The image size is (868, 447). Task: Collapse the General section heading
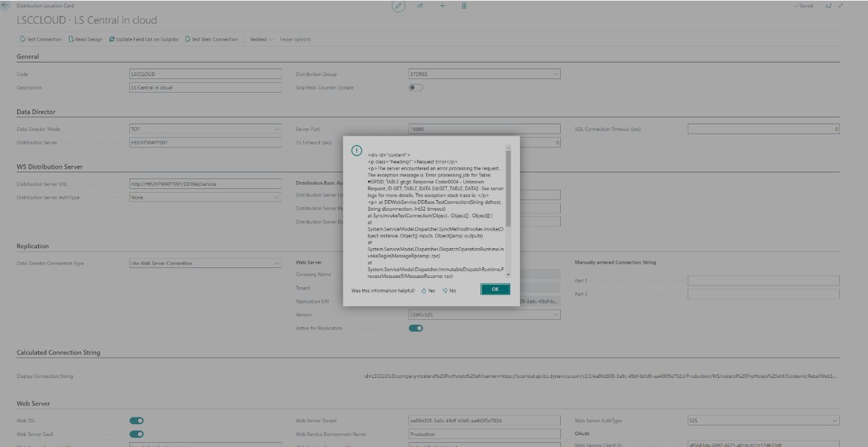coord(28,57)
